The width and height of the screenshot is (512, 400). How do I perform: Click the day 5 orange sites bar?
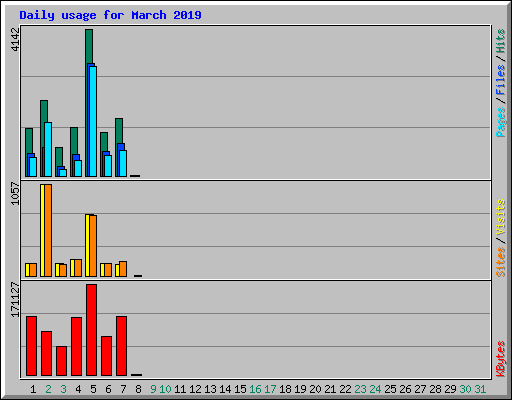click(93, 246)
